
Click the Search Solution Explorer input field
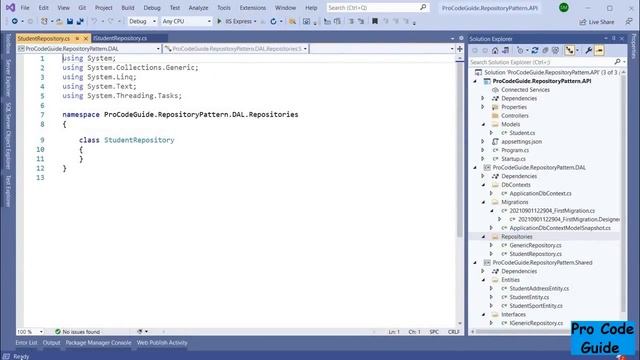point(541,62)
